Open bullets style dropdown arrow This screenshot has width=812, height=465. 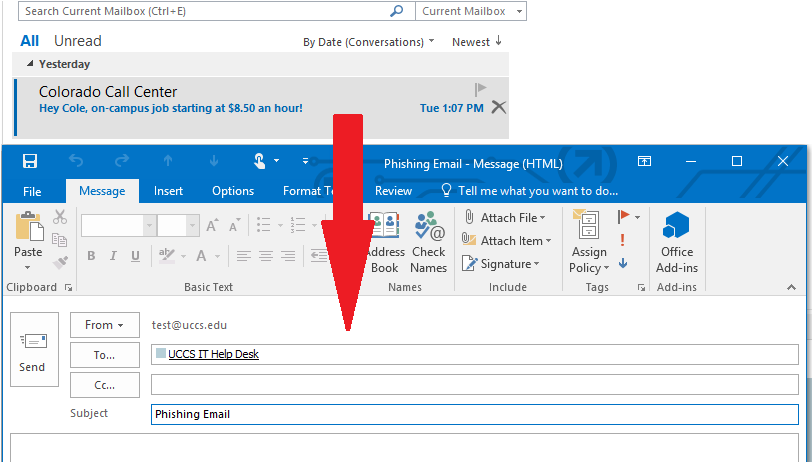point(280,225)
